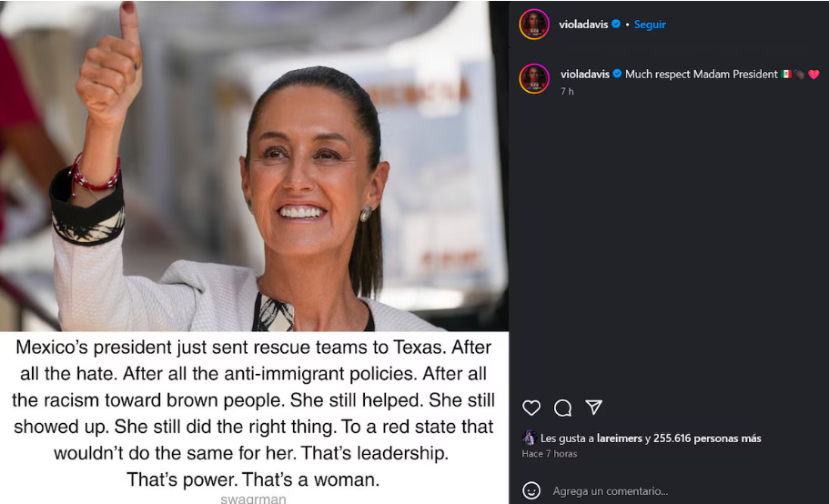829x504 pixels.
Task: Click the verified badge in post header
Action: [x=616, y=24]
